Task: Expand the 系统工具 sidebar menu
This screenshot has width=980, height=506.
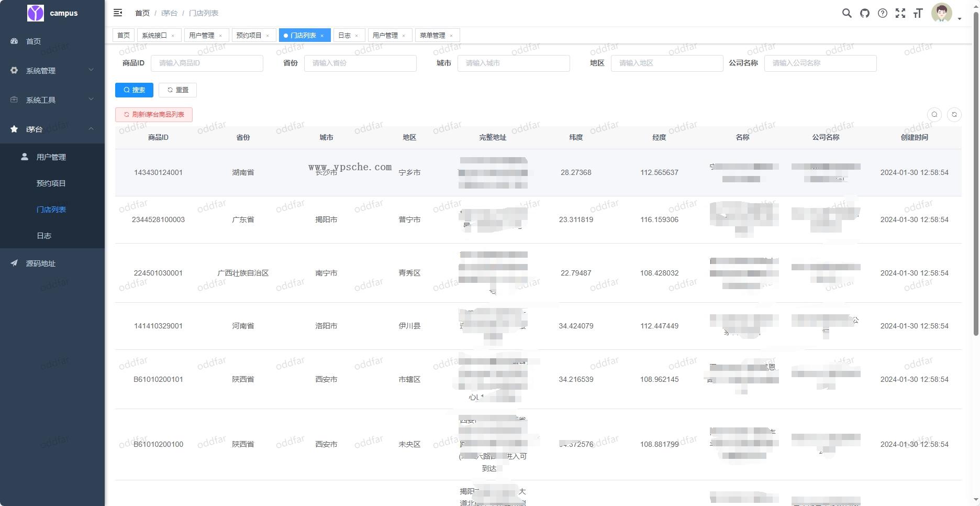Action: click(52, 100)
